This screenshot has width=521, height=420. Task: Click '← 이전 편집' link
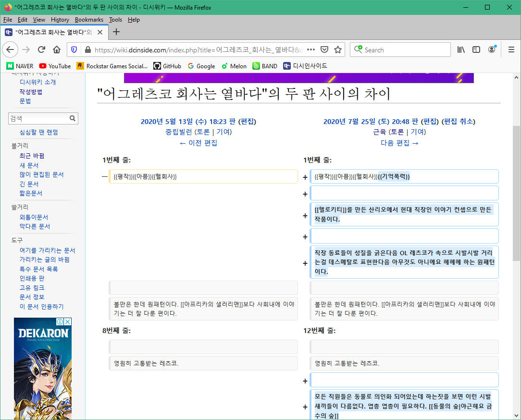click(198, 143)
